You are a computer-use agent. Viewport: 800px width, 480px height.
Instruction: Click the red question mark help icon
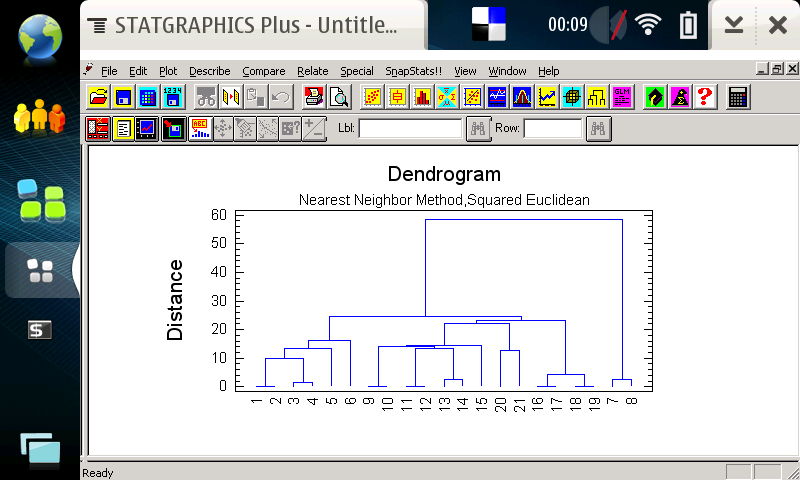(x=705, y=97)
